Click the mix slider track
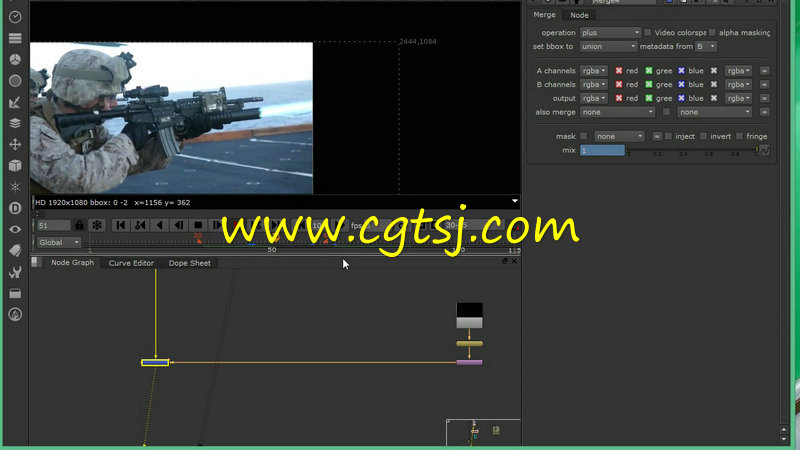800x450 pixels. point(692,150)
